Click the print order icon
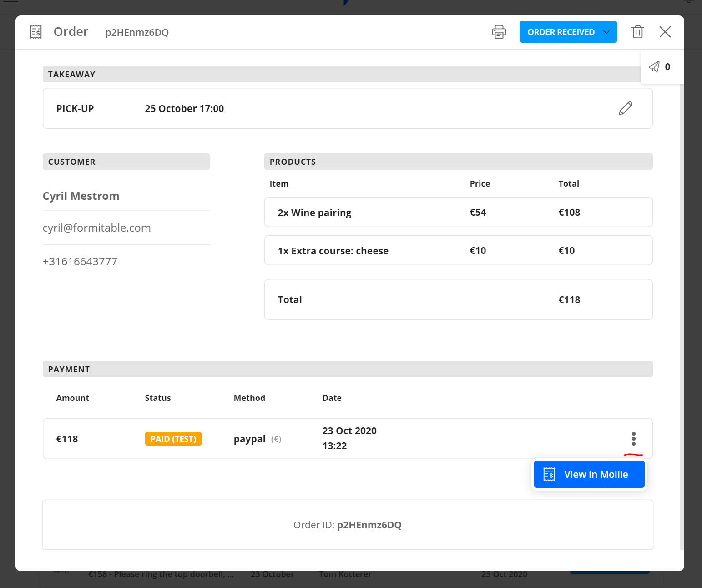Image resolution: width=702 pixels, height=588 pixels. (x=499, y=32)
